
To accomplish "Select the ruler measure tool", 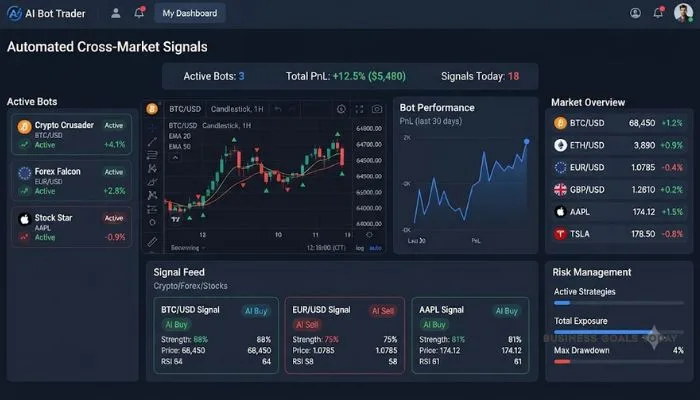I will 152,242.
